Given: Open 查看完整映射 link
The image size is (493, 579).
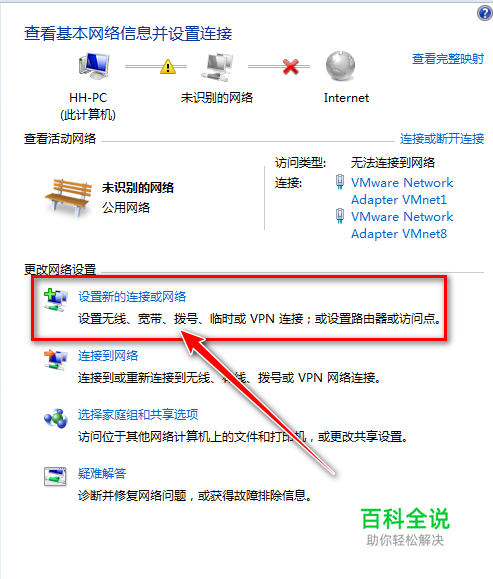Looking at the screenshot, I should tap(448, 59).
